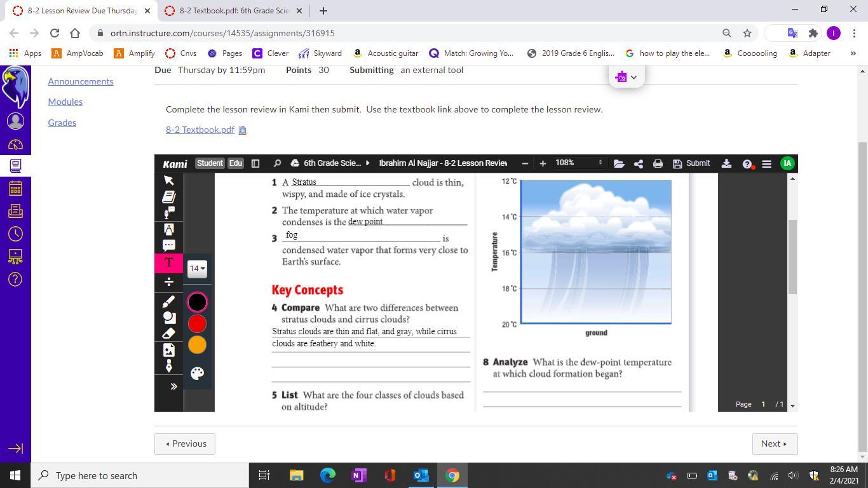Pick the black text color

(x=197, y=302)
